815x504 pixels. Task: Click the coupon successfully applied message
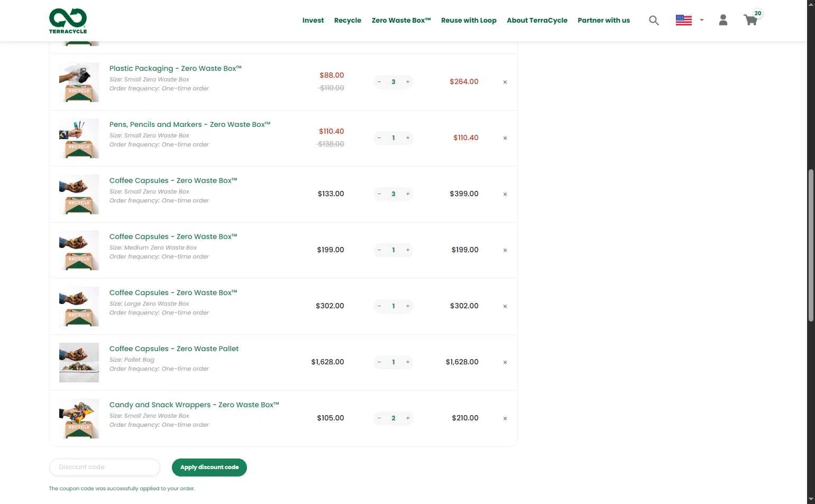point(122,489)
